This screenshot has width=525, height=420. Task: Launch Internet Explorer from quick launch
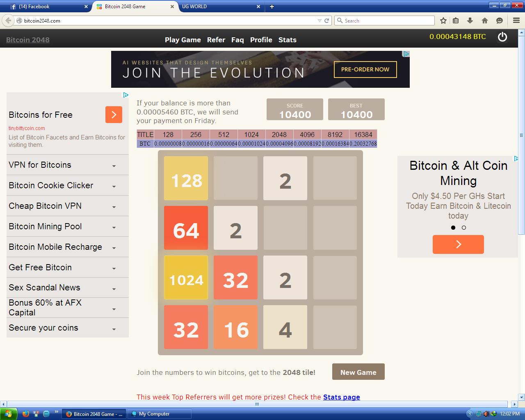click(x=46, y=413)
